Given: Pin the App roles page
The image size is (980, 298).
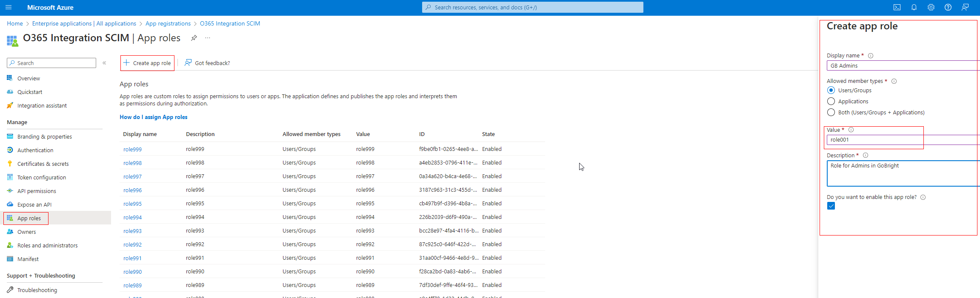Looking at the screenshot, I should (x=194, y=38).
